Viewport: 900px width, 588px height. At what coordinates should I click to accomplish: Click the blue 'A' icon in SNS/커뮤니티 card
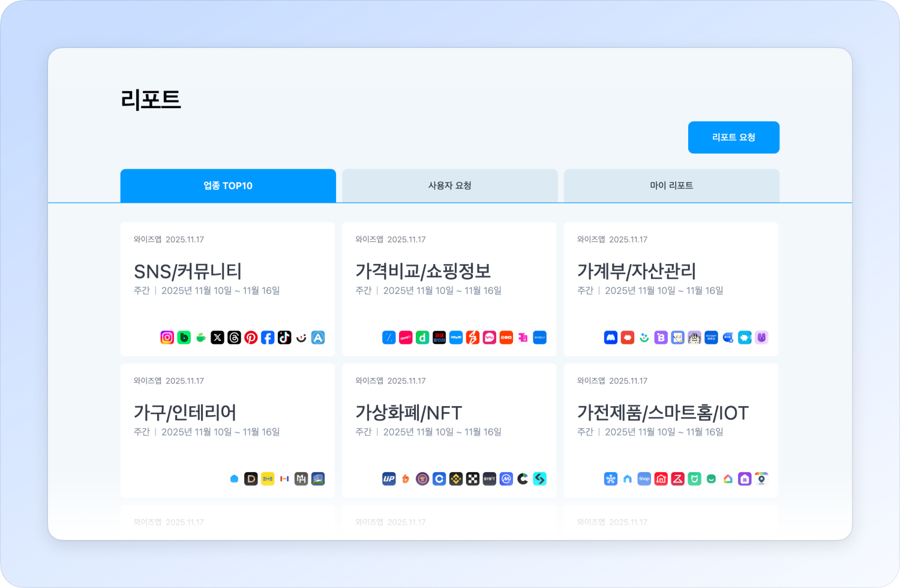pyautogui.click(x=319, y=338)
